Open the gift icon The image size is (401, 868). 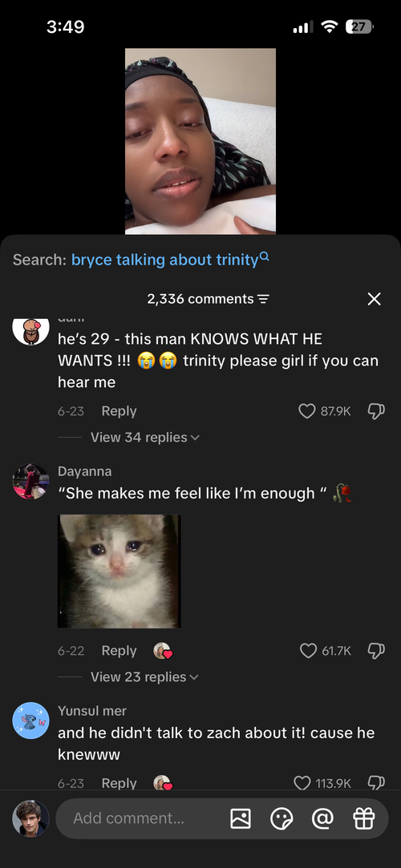364,818
